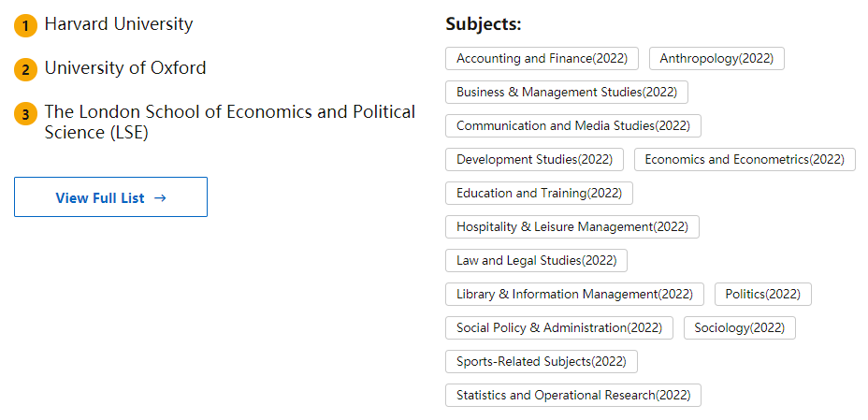Choose the Statistics and Operational Research(2022) tag

click(x=572, y=395)
